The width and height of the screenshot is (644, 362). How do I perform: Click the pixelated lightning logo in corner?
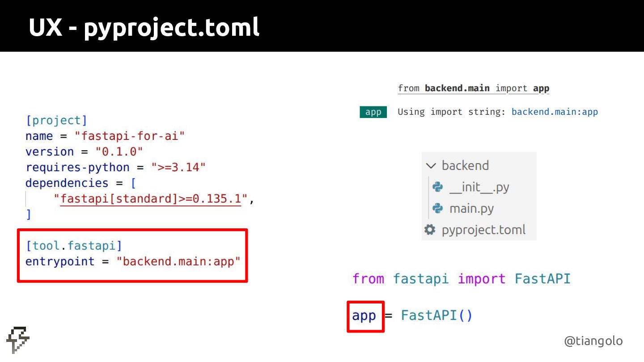tap(18, 341)
